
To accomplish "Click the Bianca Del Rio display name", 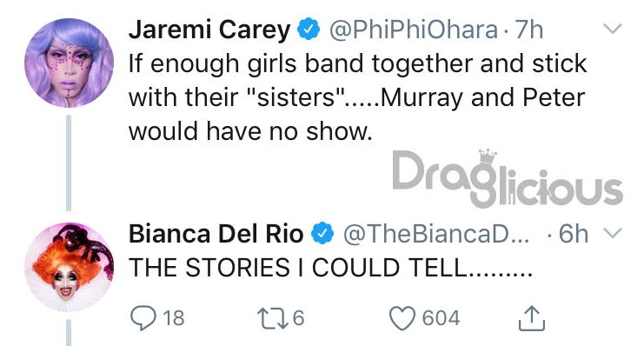I will [216, 234].
